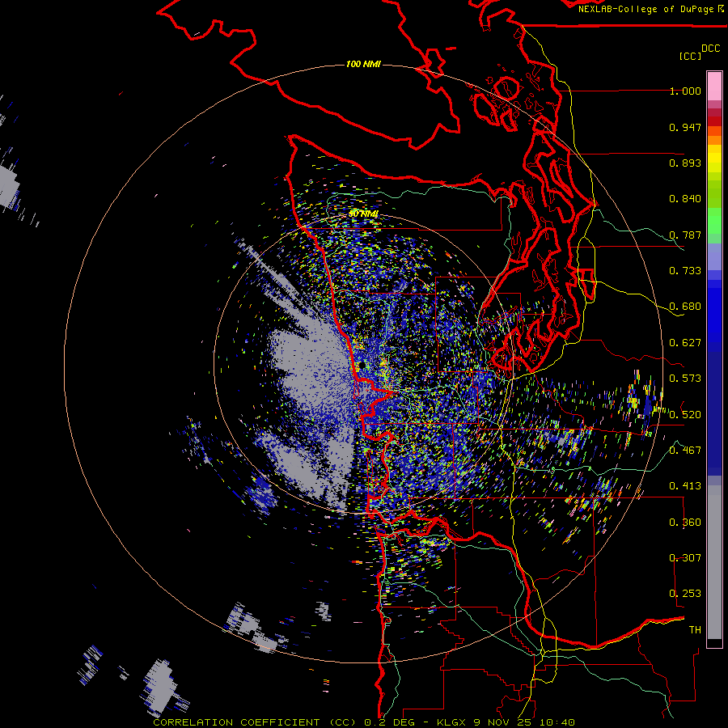Image resolution: width=728 pixels, height=728 pixels.
Task: Click the 0.680 scale value
Action: coord(685,307)
